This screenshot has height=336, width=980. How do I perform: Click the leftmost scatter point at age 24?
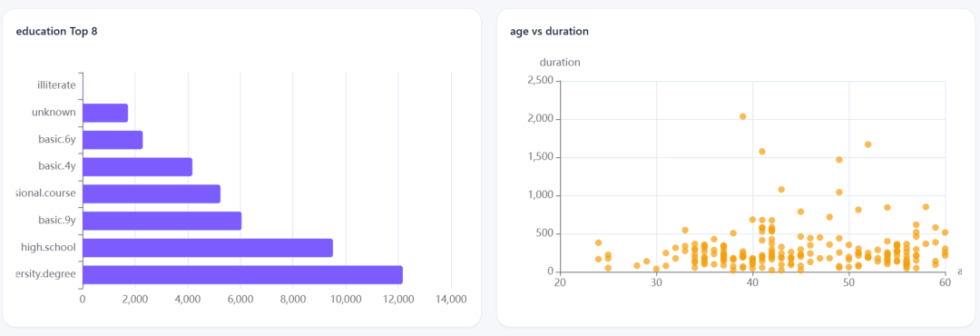coord(598,242)
